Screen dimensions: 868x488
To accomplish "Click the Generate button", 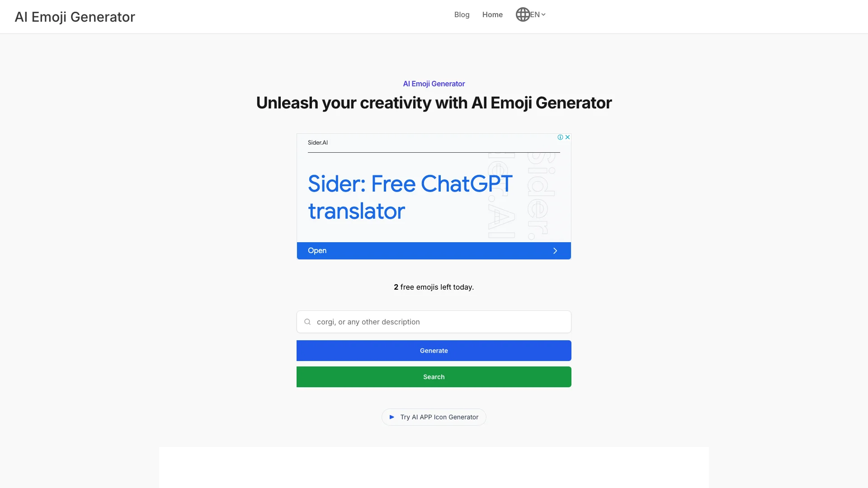I will coord(434,350).
